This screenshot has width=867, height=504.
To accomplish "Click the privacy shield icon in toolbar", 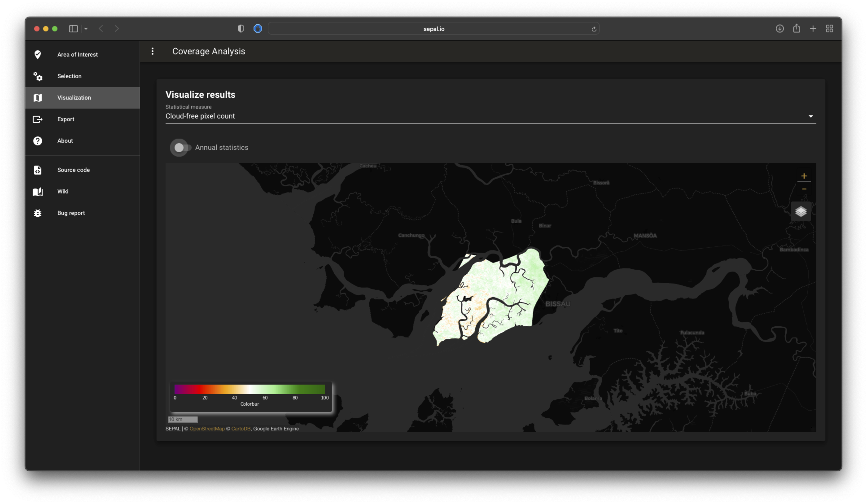I will 241,28.
